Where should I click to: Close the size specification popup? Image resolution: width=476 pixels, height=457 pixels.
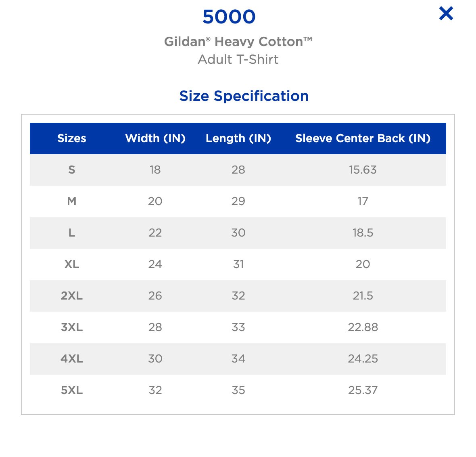point(446,14)
